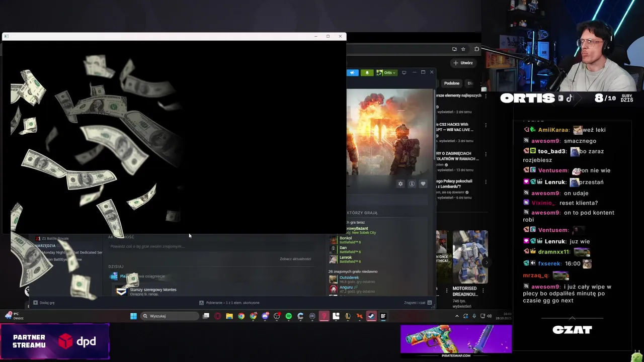Show next videos with the shelf arrow

(486, 262)
